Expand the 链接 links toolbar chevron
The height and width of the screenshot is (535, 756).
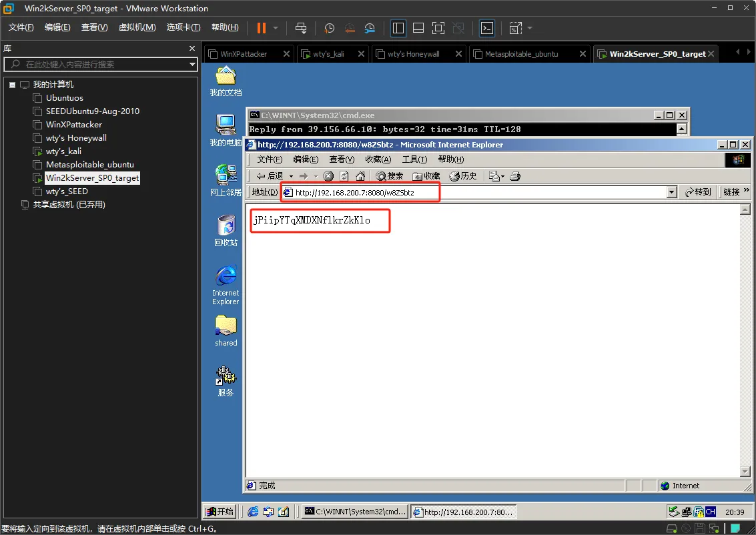(x=747, y=190)
